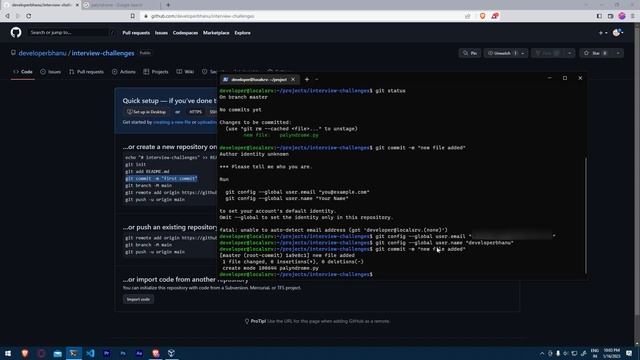This screenshot has width=640, height=360.
Task: Click the Brave rewards triangle icon
Action: pos(495,16)
